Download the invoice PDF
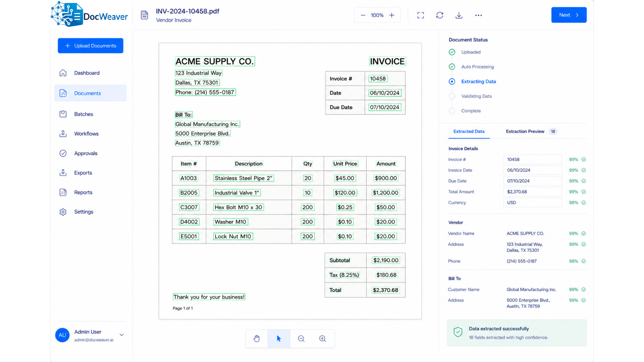The height and width of the screenshot is (362, 644). pyautogui.click(x=459, y=15)
